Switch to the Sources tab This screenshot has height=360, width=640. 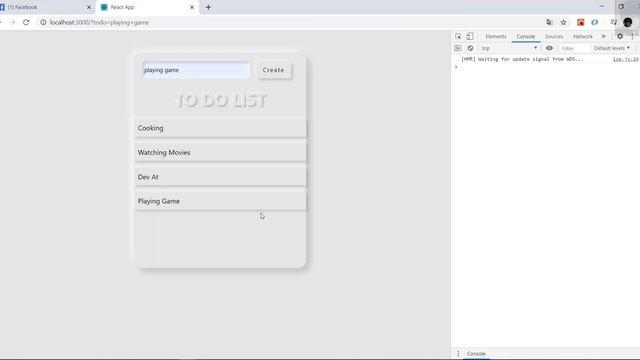pos(554,36)
